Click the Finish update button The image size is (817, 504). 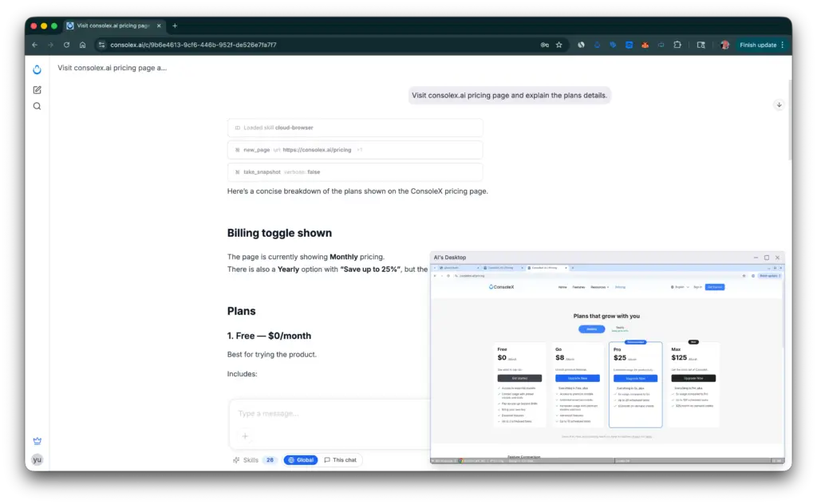(757, 45)
